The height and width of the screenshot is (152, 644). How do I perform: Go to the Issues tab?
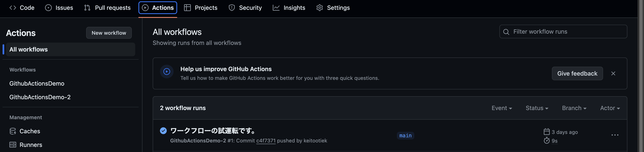(59, 8)
